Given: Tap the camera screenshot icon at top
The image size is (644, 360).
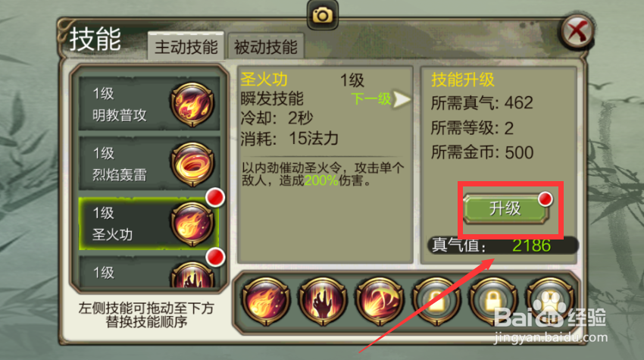Looking at the screenshot, I should coord(323,15).
